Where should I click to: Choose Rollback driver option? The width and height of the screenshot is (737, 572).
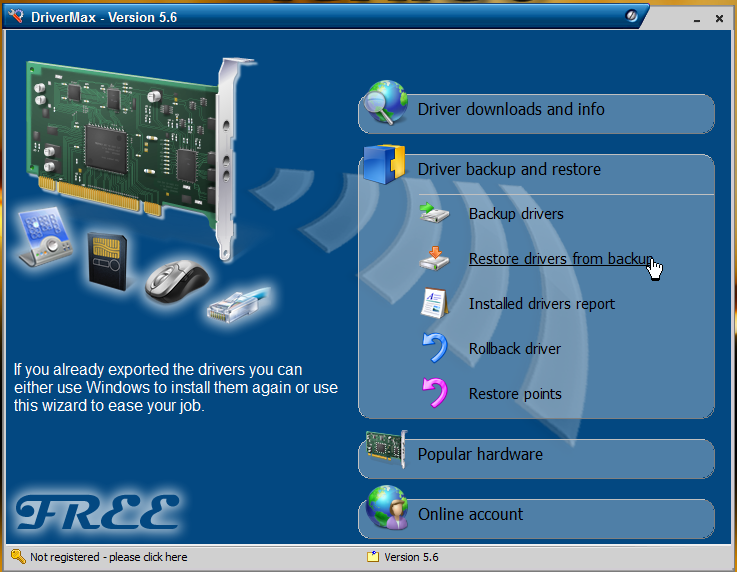[514, 349]
